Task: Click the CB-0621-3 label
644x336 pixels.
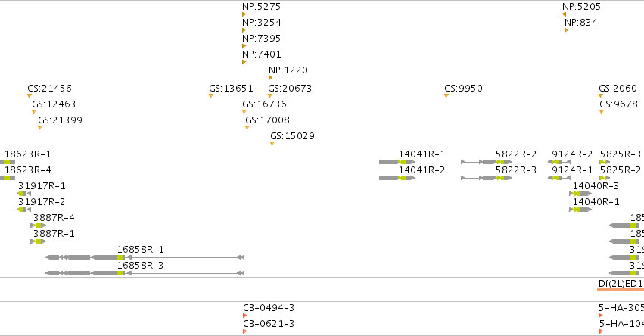Action: 269,324
